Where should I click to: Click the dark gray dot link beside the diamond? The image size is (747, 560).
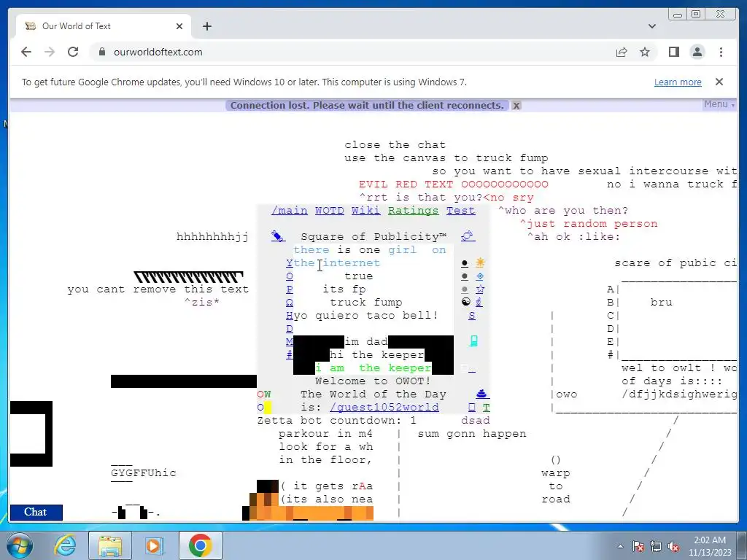(465, 276)
